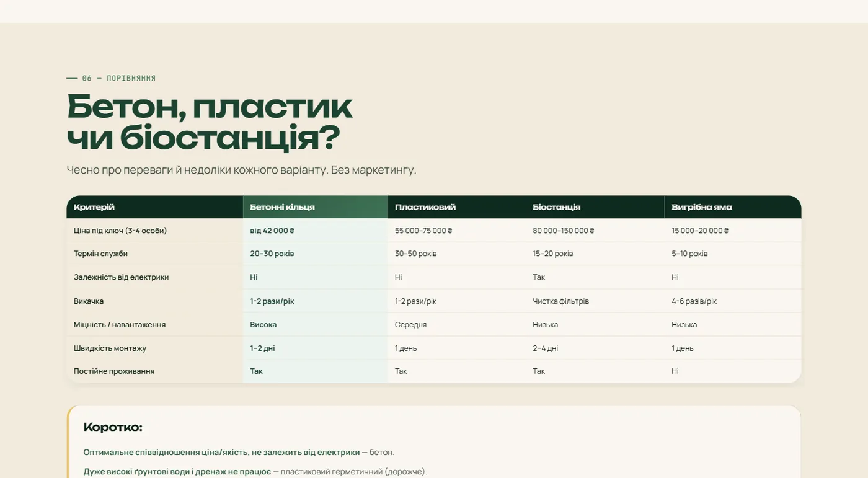Viewport: 868px width, 478px height.
Task: Select the "Викачка" row label
Action: tap(89, 301)
